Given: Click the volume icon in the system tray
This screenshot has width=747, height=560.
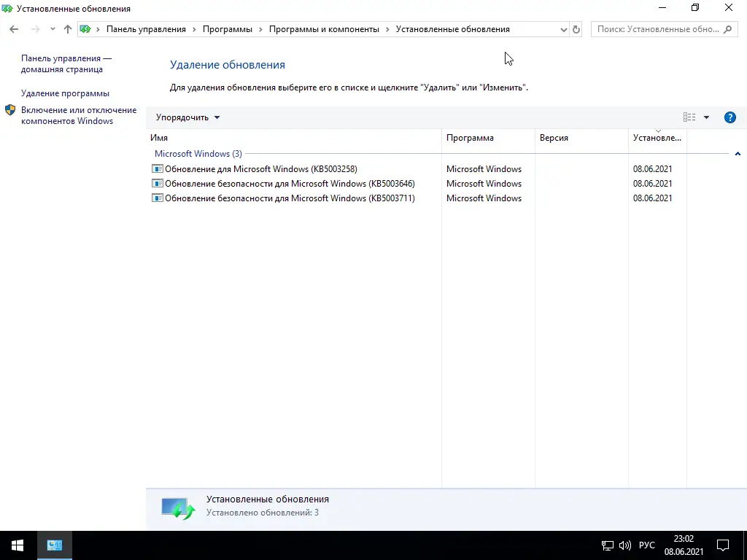Looking at the screenshot, I should pyautogui.click(x=624, y=545).
